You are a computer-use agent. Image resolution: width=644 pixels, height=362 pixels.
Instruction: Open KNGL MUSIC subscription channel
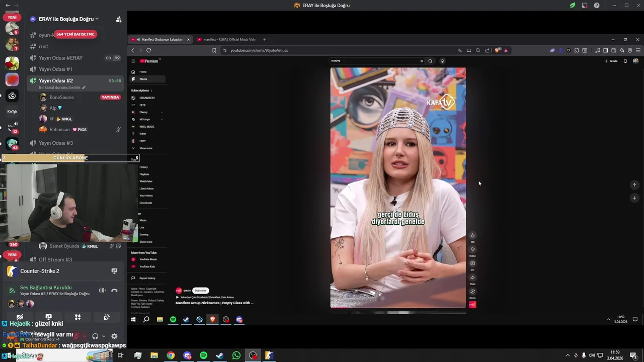(147, 126)
